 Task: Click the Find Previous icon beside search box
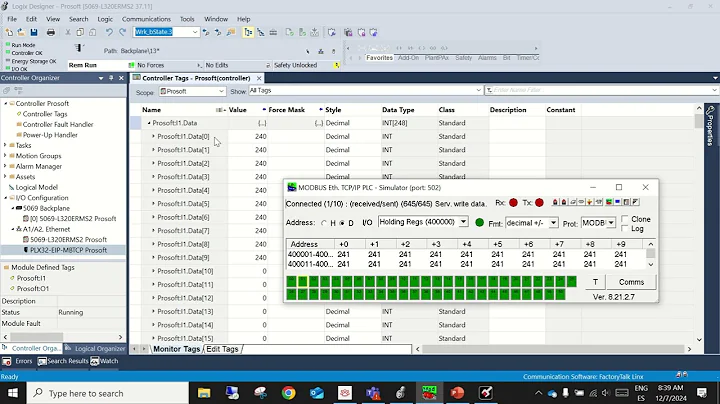point(206,32)
